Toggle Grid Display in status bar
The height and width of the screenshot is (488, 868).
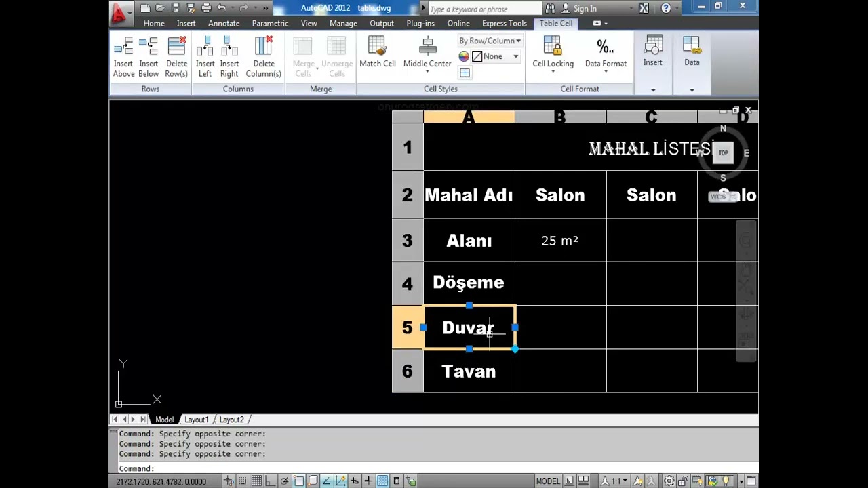click(x=256, y=481)
